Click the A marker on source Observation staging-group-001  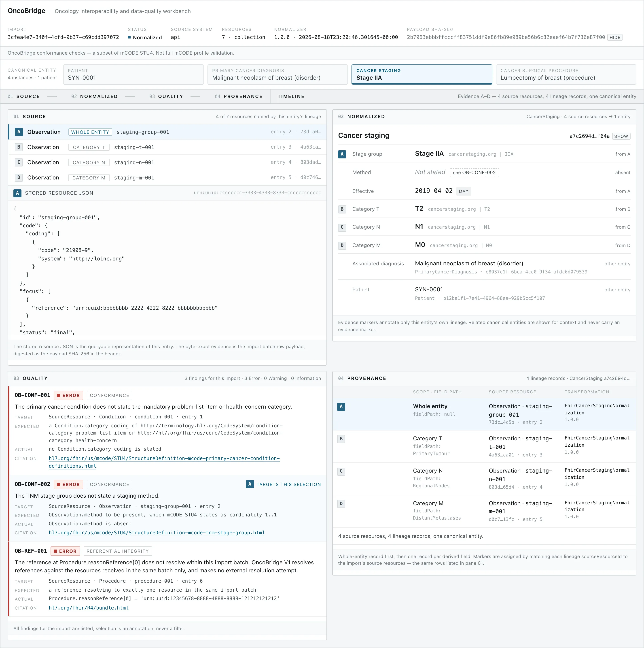click(19, 132)
